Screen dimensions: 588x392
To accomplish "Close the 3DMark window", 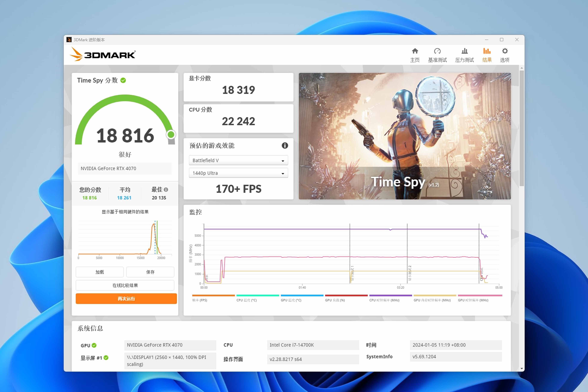I will click(517, 40).
